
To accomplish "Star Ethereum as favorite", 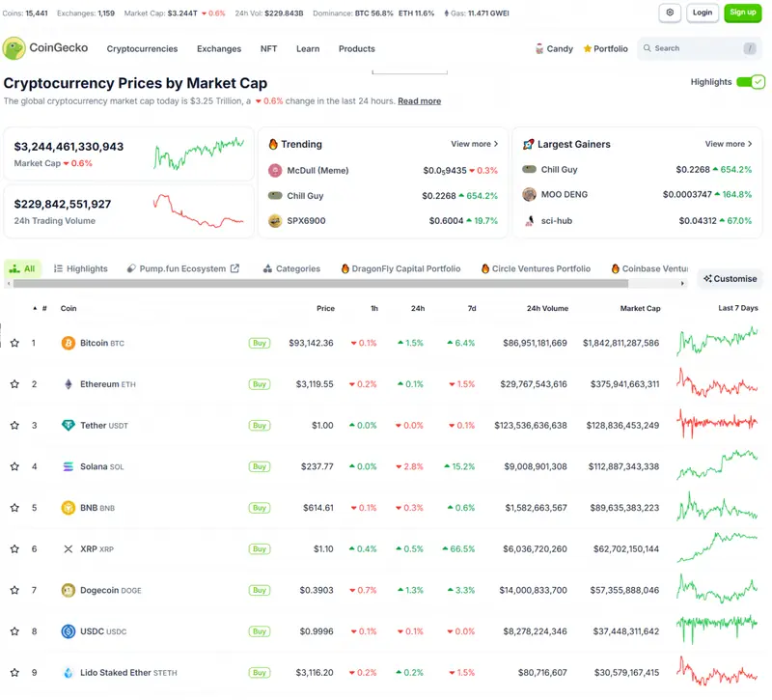I will (x=14, y=384).
